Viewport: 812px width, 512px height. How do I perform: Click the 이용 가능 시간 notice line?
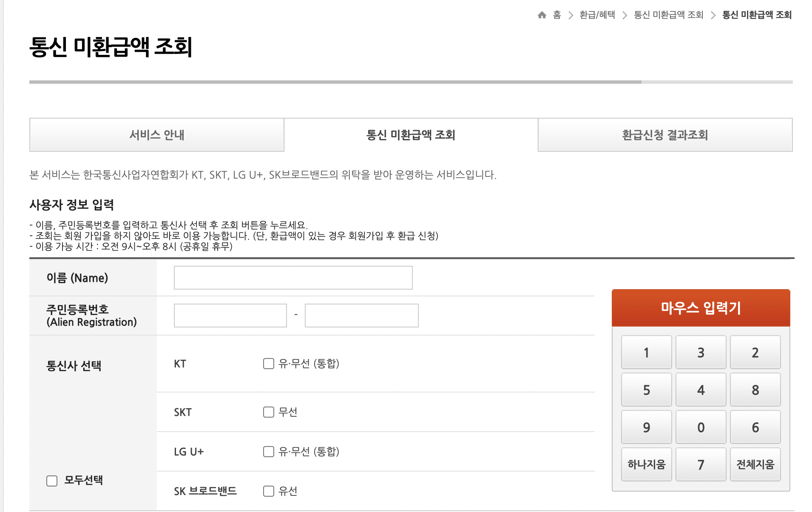131,246
